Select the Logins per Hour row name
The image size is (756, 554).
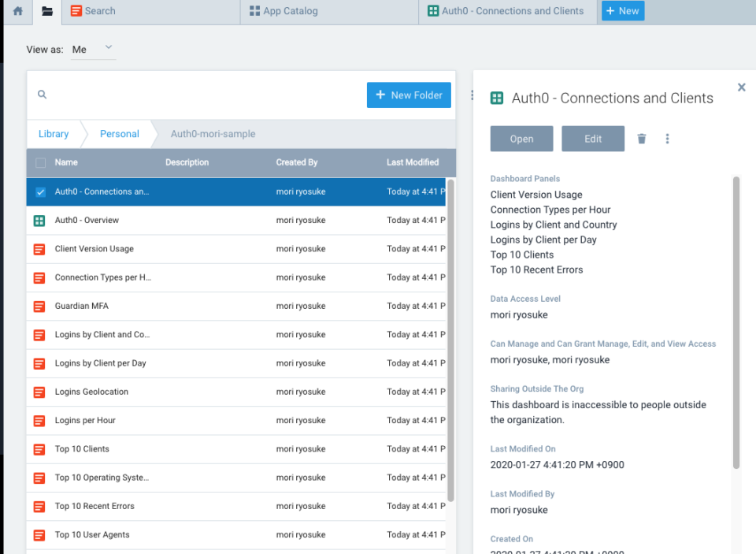pos(85,420)
